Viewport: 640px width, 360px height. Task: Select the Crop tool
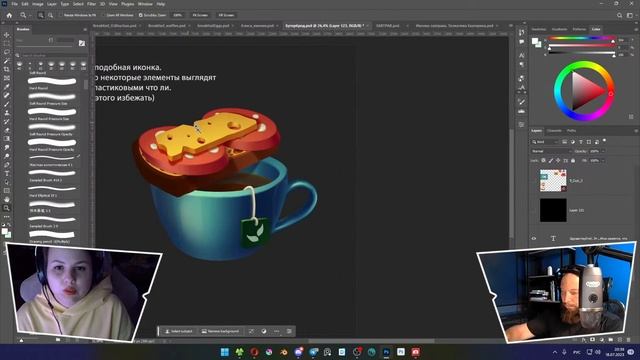[x=7, y=69]
